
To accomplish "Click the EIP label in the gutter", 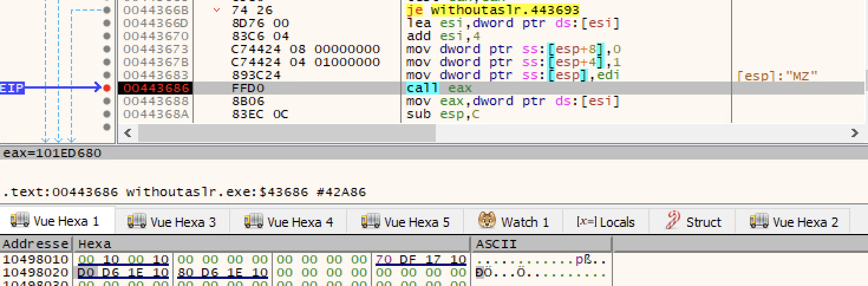I will pyautogui.click(x=12, y=88).
